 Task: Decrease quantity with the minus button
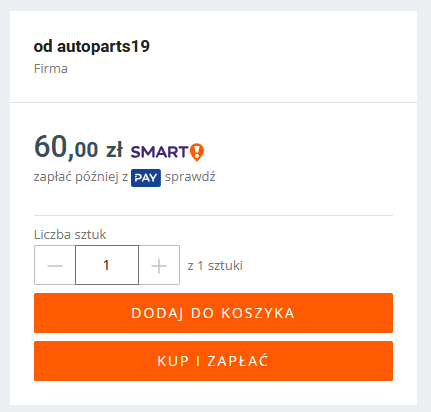(x=55, y=265)
